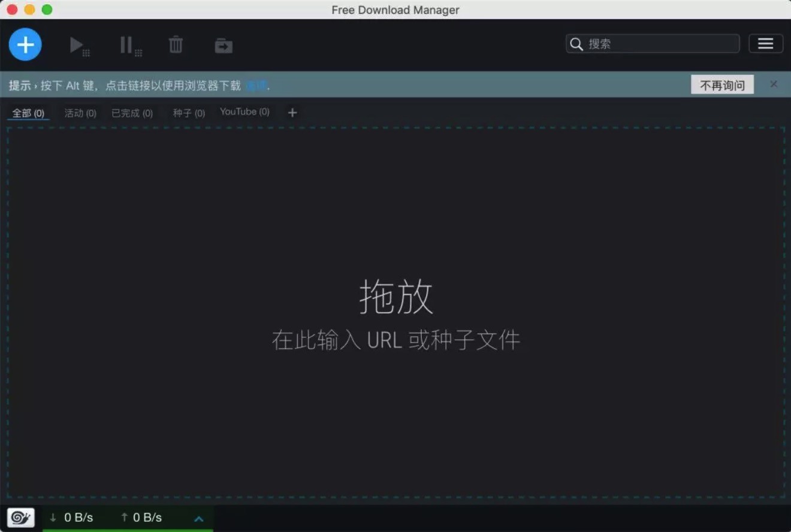Switch to the 活动 tab

point(80,113)
